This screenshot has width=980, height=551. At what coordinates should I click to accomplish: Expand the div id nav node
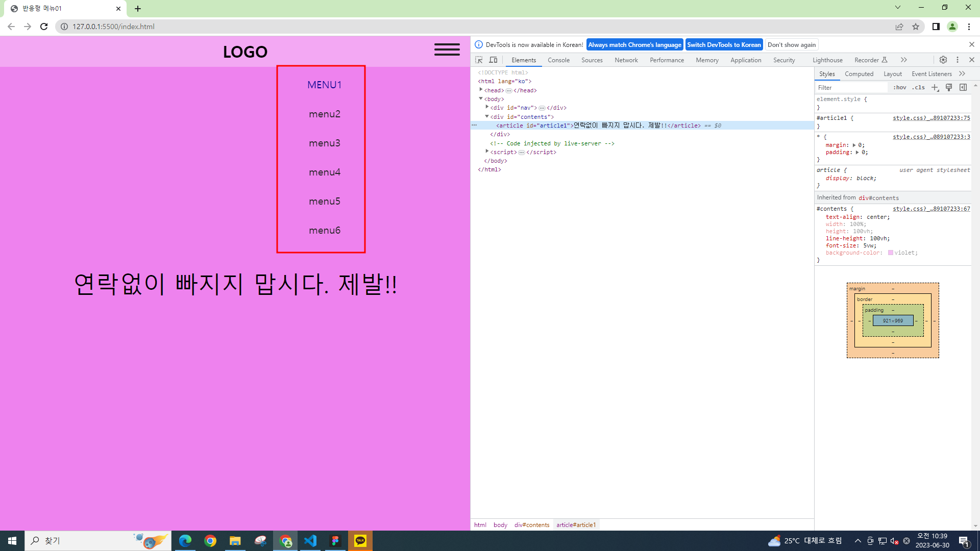tap(487, 107)
